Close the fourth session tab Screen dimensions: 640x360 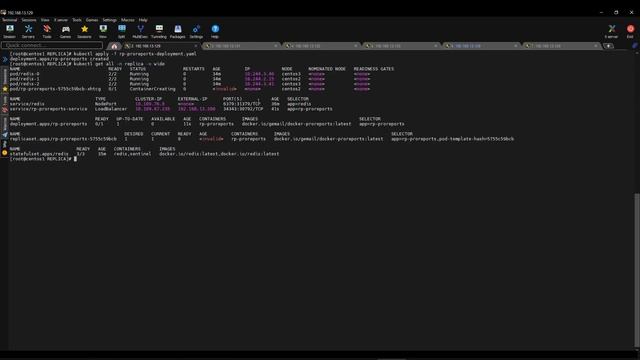(436, 46)
